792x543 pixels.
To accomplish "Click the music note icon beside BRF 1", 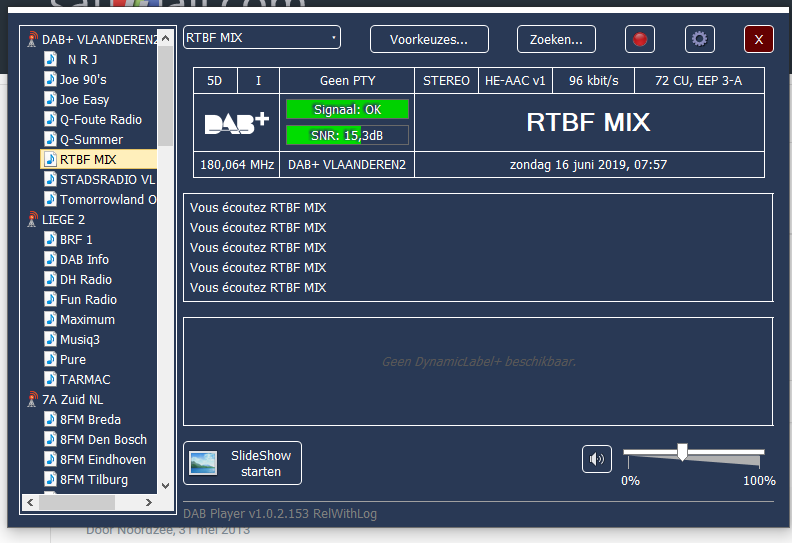I will coord(51,239).
